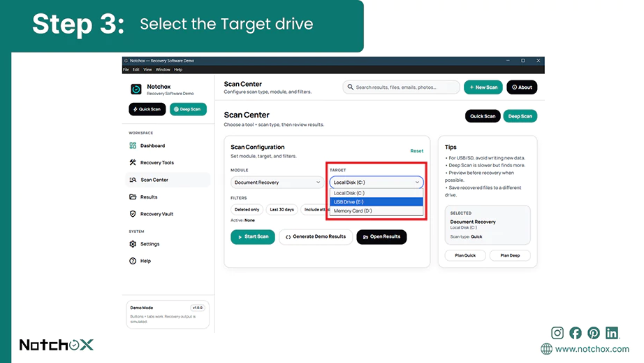This screenshot has width=644, height=363.
Task: Open the Help menu in menu bar
Action: tap(178, 69)
